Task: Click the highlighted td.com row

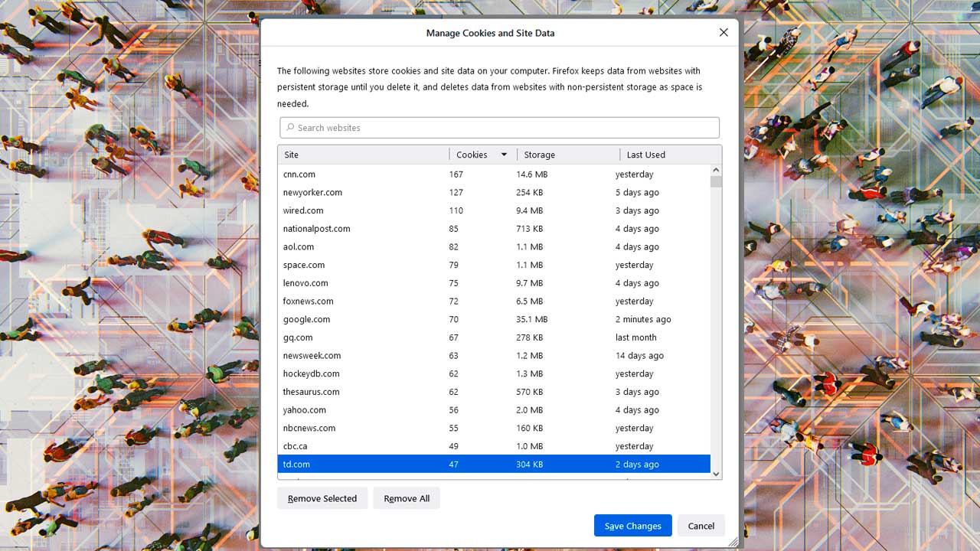Action: coord(494,465)
